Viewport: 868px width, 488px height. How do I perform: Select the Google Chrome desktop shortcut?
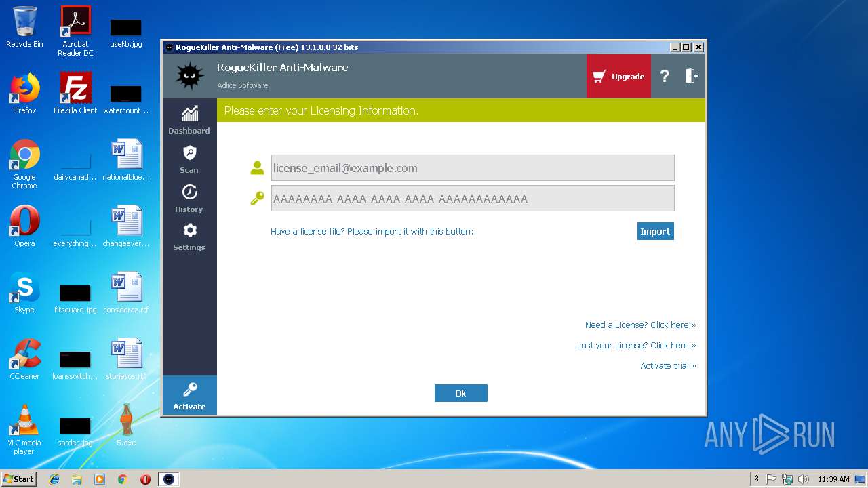pyautogui.click(x=24, y=164)
